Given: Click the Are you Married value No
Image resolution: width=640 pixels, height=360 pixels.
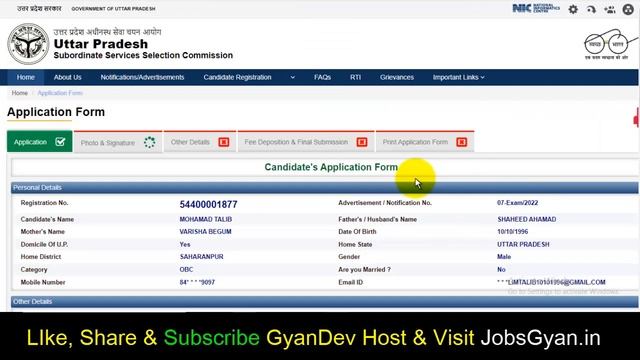Looking at the screenshot, I should 501,269.
